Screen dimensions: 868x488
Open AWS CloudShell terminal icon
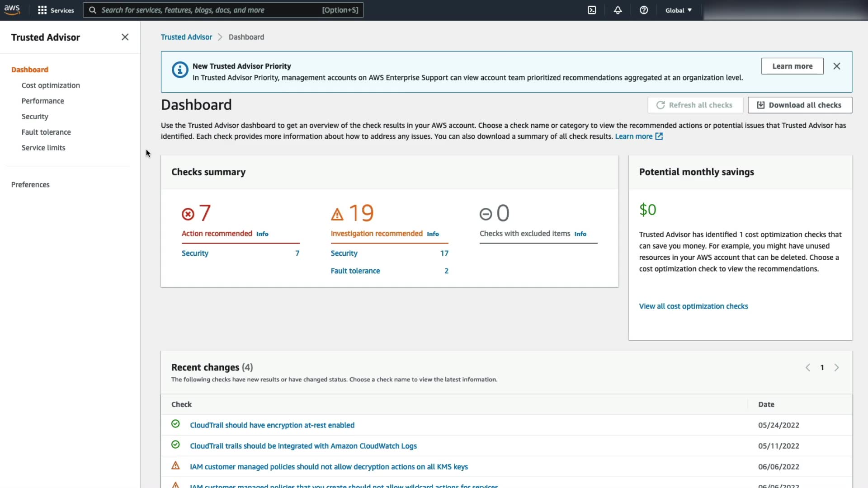pyautogui.click(x=592, y=10)
